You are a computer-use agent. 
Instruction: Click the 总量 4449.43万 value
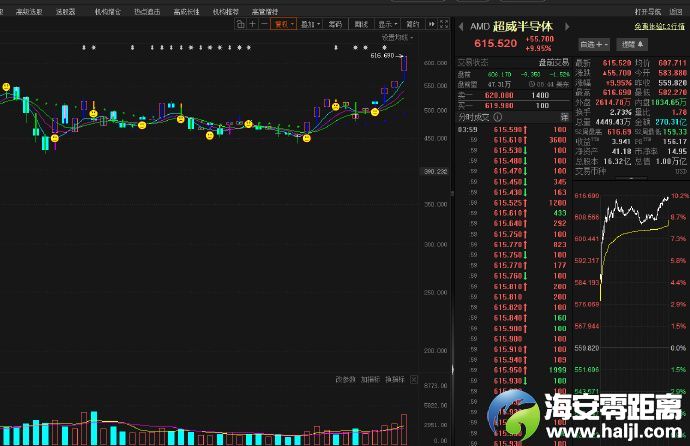point(613,122)
